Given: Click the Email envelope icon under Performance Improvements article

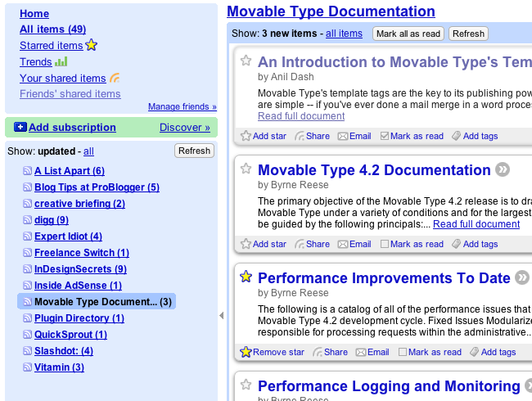Looking at the screenshot, I should point(361,352).
